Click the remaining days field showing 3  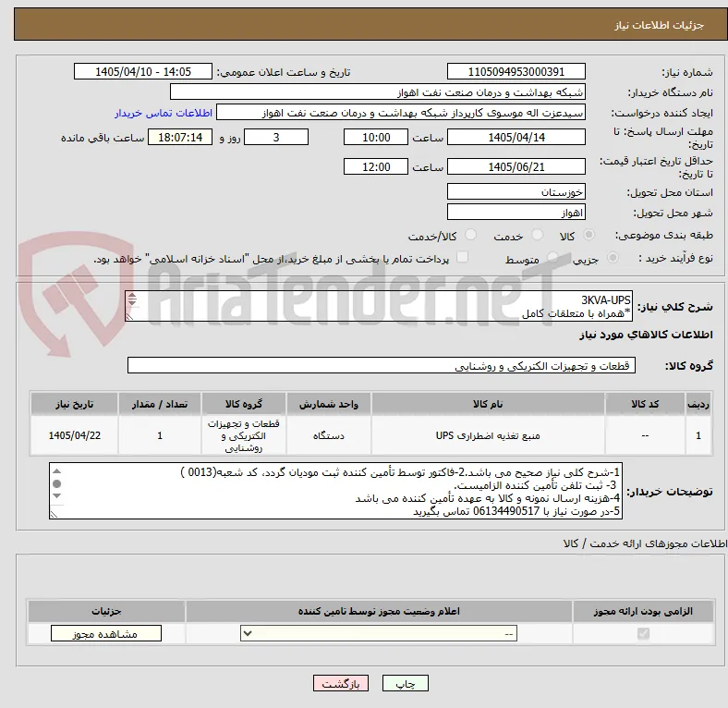pyautogui.click(x=276, y=137)
